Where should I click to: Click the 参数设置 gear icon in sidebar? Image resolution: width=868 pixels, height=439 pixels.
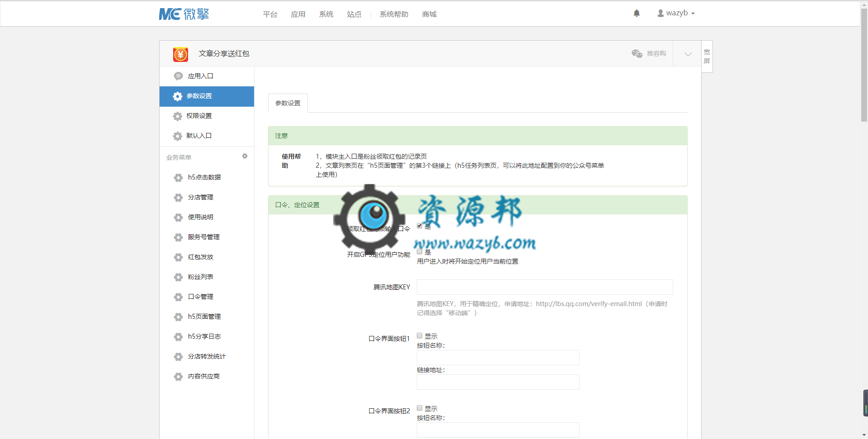(178, 96)
